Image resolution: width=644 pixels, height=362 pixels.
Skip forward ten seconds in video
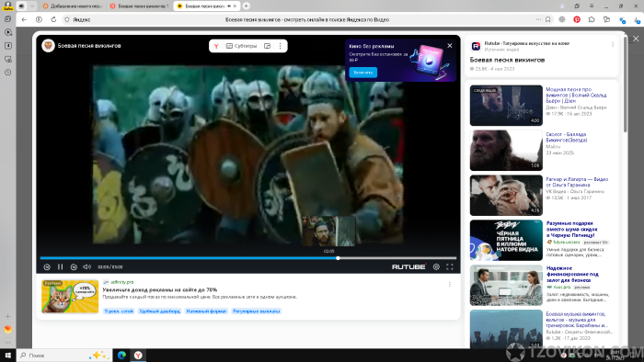(74, 266)
